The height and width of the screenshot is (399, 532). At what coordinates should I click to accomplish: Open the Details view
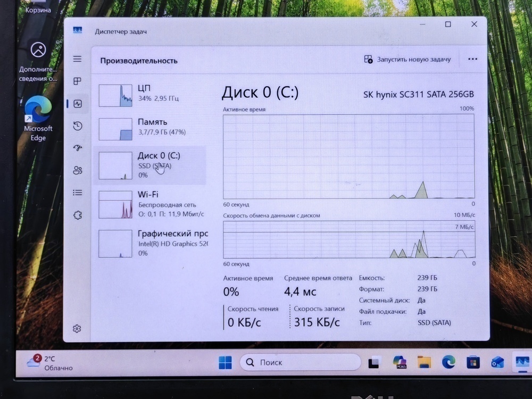pos(77,193)
